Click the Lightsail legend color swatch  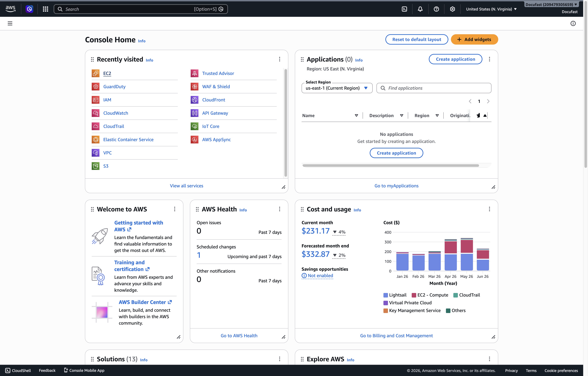(x=386, y=295)
